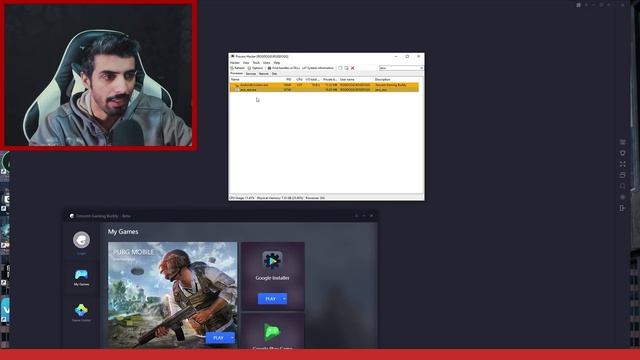Click the Login avatar in Gaming Buddy

click(x=81, y=240)
